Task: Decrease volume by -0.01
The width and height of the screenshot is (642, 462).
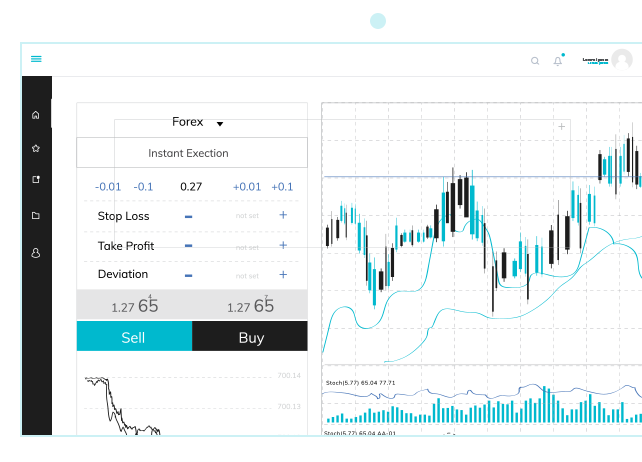Action: point(108,187)
